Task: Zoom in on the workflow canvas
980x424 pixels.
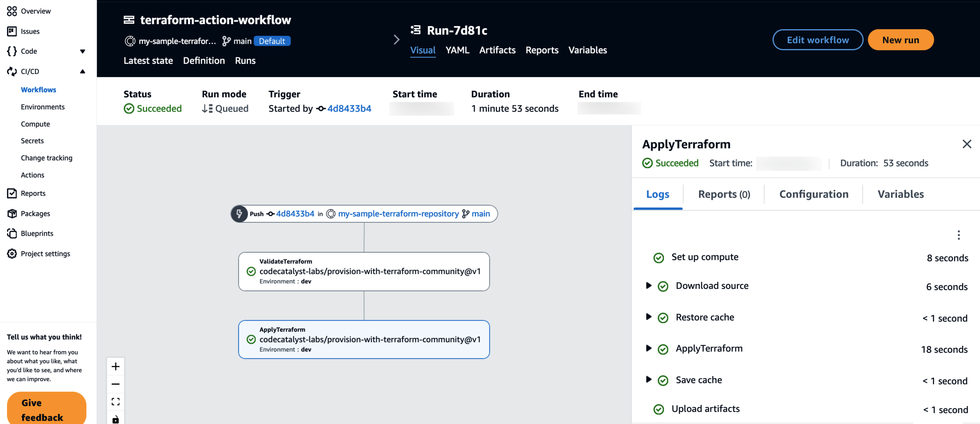Action: [115, 367]
